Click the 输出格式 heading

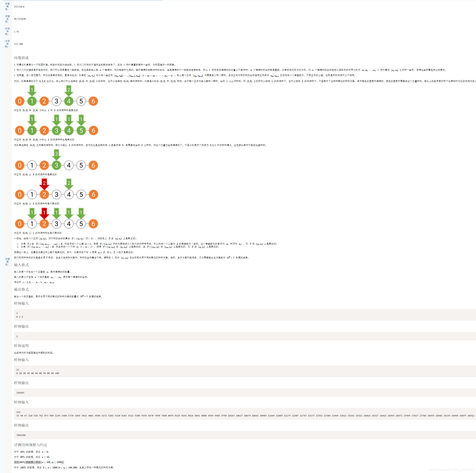click(21, 289)
